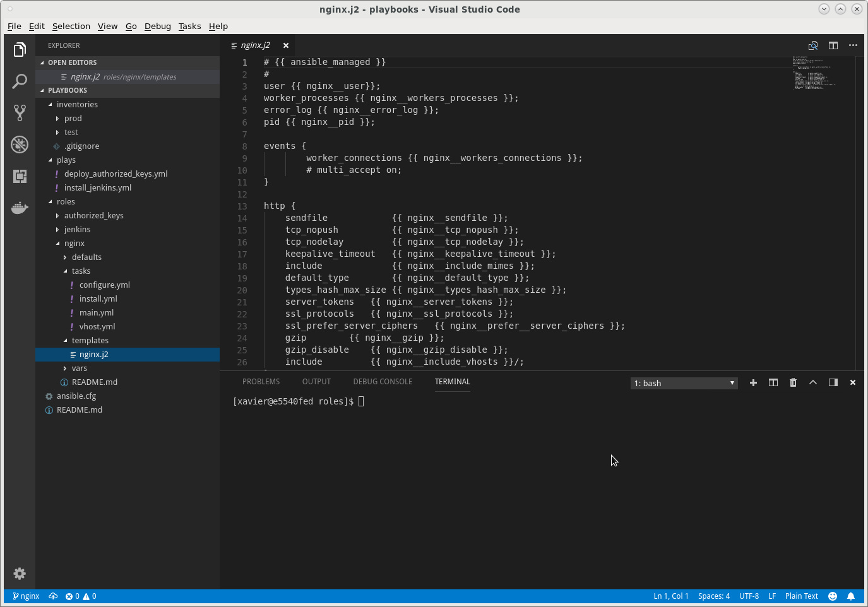
Task: Expand the defaults folder
Action: 128,257
